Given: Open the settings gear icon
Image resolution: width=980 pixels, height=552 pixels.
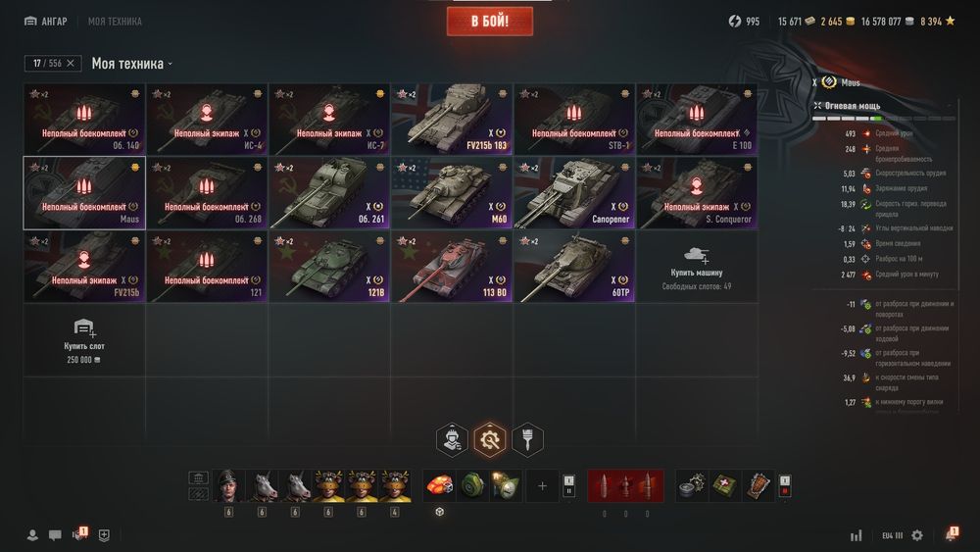Looking at the screenshot, I should [x=917, y=535].
